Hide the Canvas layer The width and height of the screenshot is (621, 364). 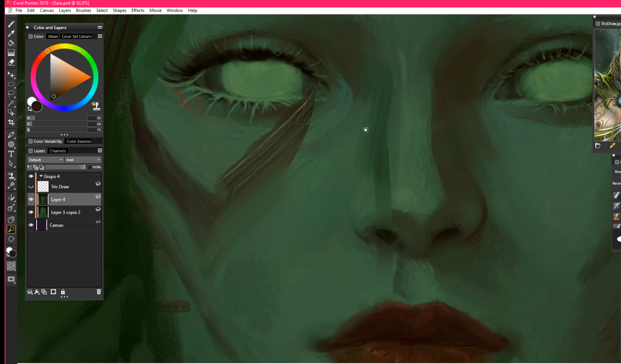[31, 225]
